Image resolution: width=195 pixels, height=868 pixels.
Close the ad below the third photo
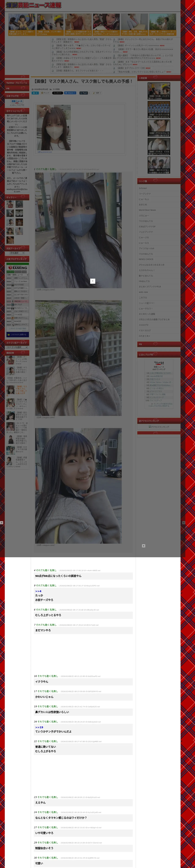[144, 546]
